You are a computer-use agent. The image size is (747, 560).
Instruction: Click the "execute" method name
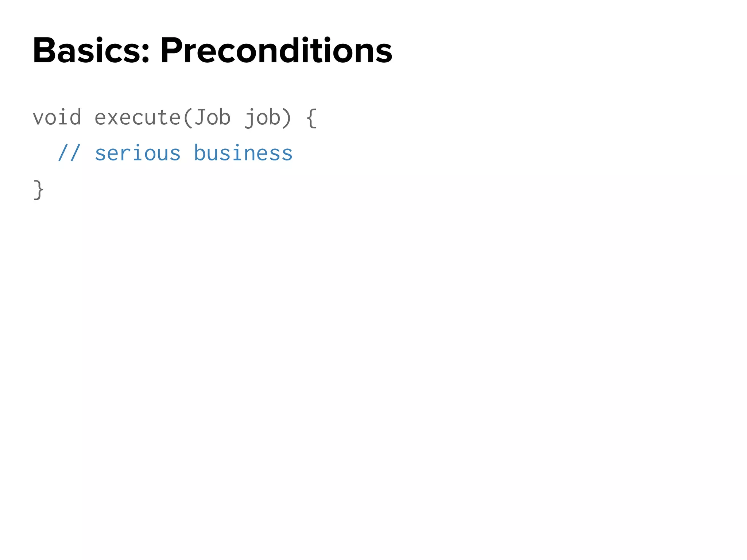138,118
